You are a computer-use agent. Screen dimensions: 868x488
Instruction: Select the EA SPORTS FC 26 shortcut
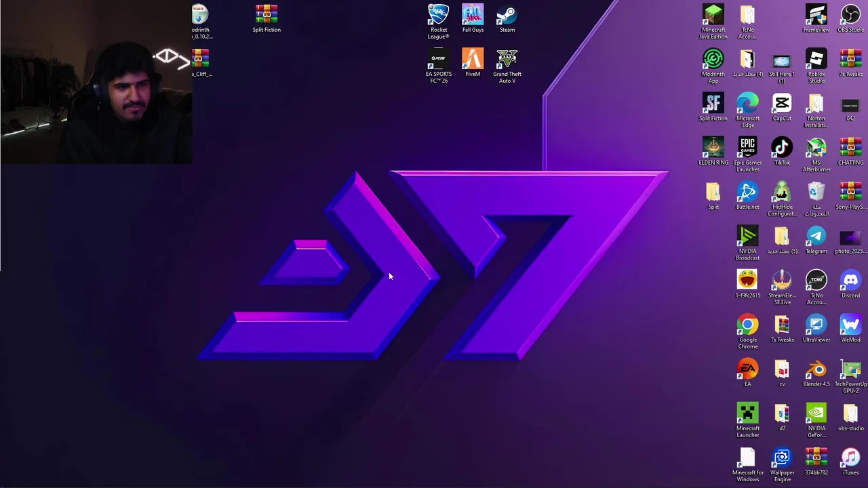point(439,65)
